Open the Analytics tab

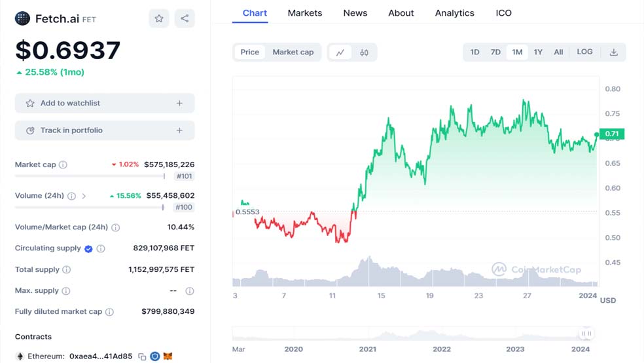coord(454,13)
